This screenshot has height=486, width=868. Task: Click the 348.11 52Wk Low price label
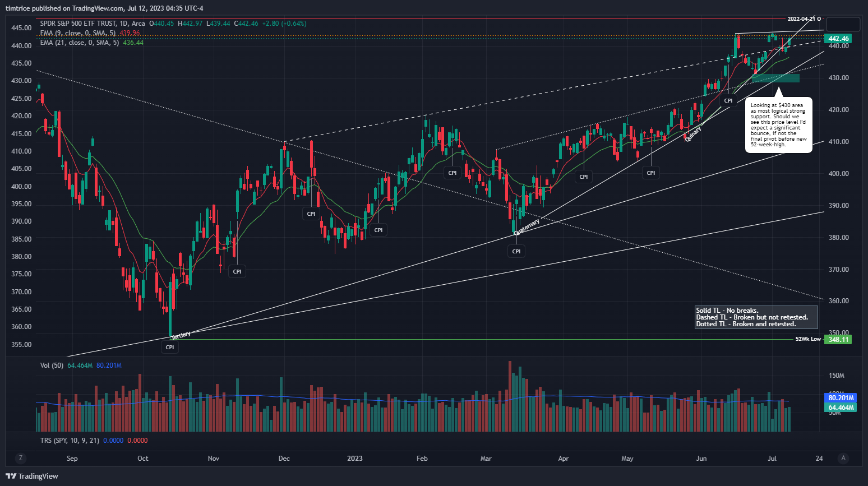click(838, 339)
